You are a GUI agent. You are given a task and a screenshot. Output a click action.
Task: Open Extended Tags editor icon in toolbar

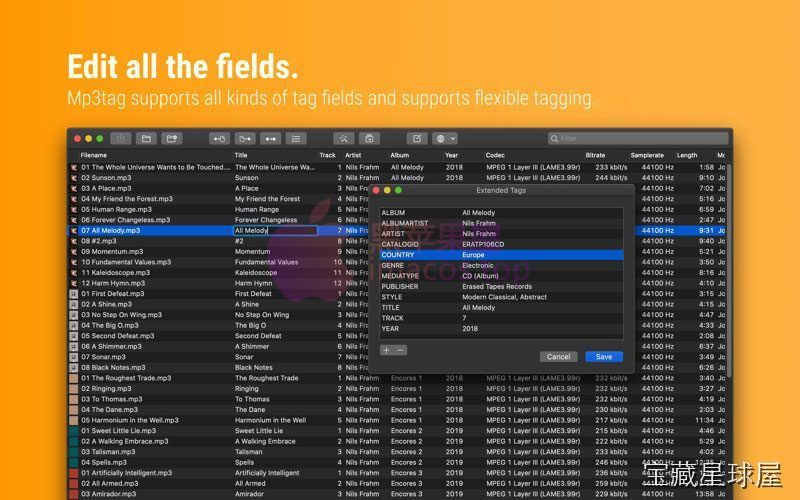pyautogui.click(x=417, y=138)
